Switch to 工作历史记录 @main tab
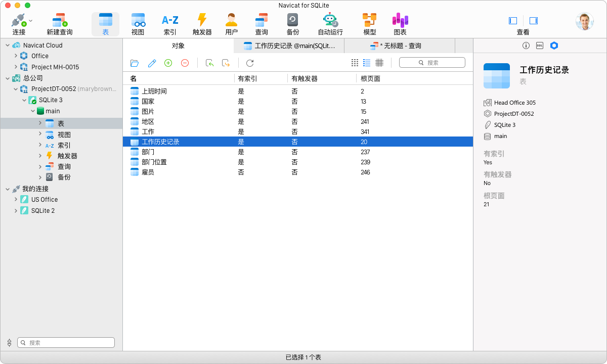 [x=289, y=45]
